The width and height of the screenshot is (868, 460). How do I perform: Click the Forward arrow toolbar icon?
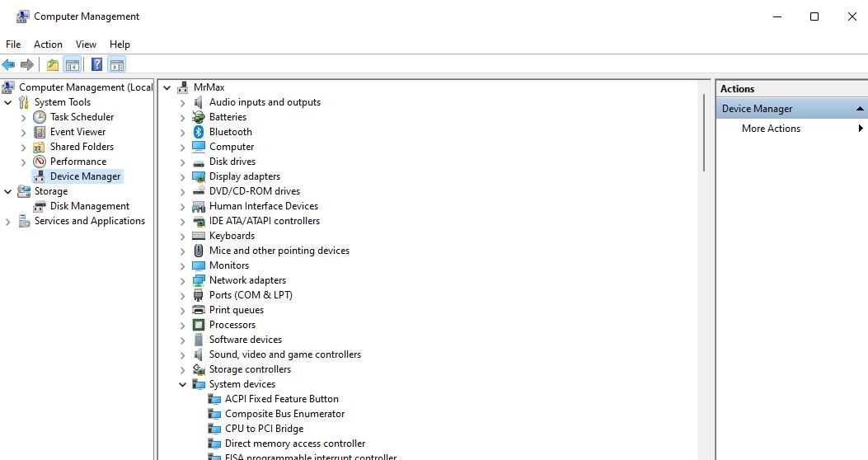click(27, 65)
